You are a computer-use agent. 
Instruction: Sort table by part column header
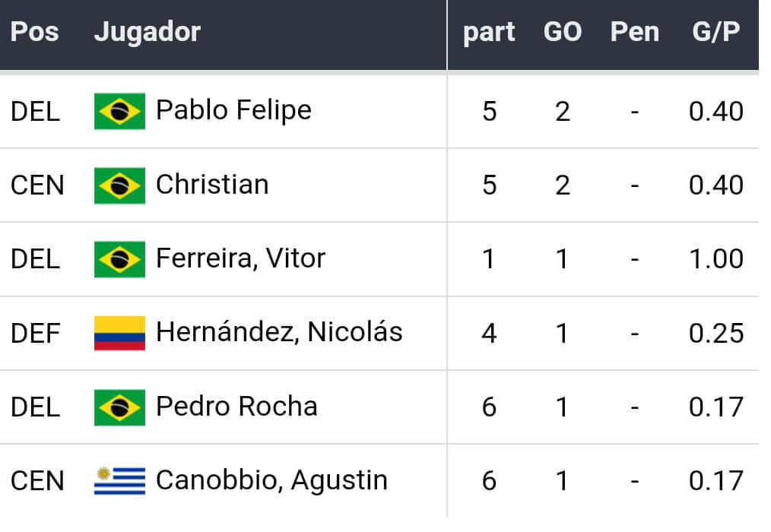point(489,32)
